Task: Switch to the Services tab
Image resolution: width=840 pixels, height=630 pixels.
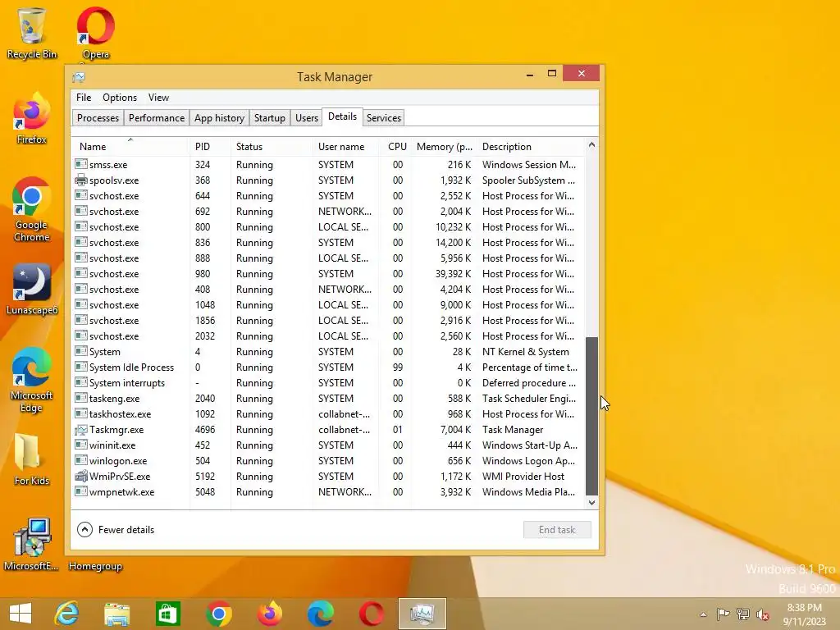Action: point(384,118)
